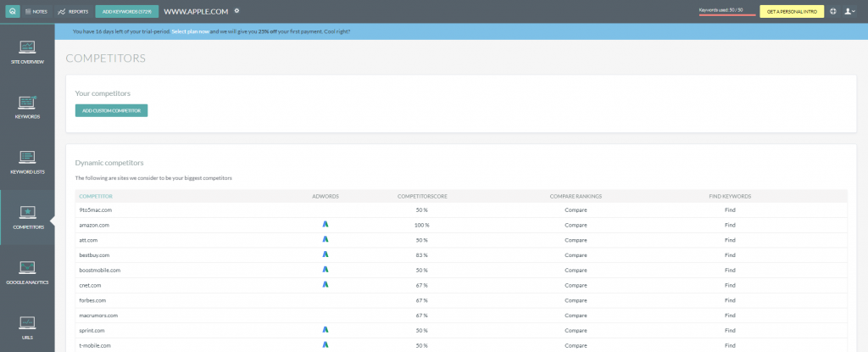The height and width of the screenshot is (352, 868).
Task: Open the Reports section
Action: coord(73,11)
